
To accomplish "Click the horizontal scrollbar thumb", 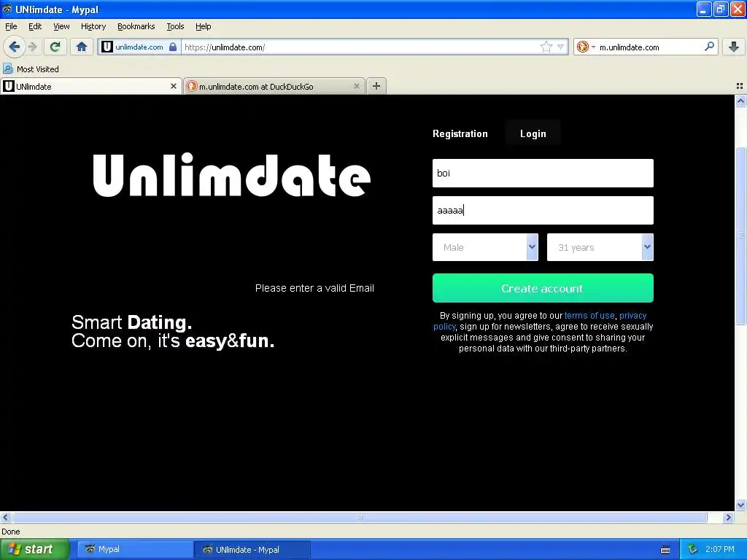I will (360, 517).
